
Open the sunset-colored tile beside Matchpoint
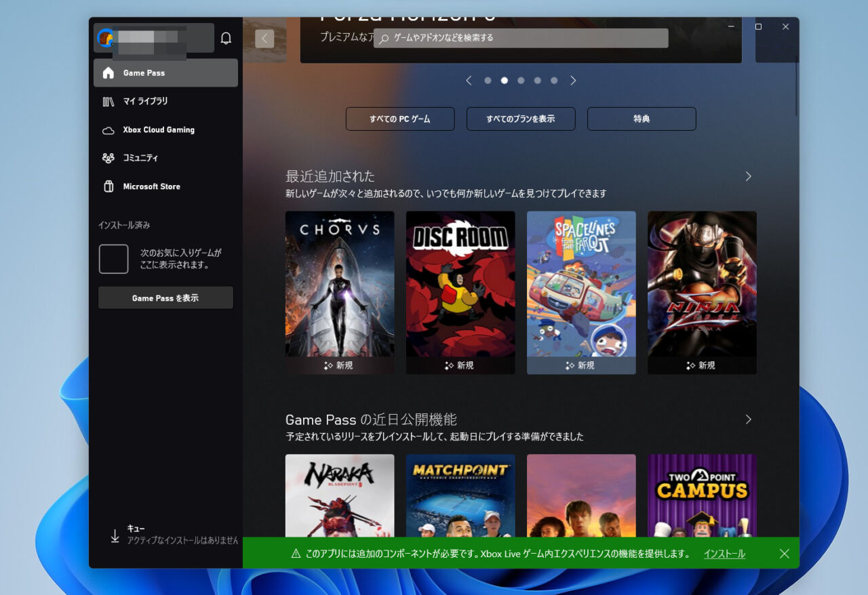[x=581, y=495]
